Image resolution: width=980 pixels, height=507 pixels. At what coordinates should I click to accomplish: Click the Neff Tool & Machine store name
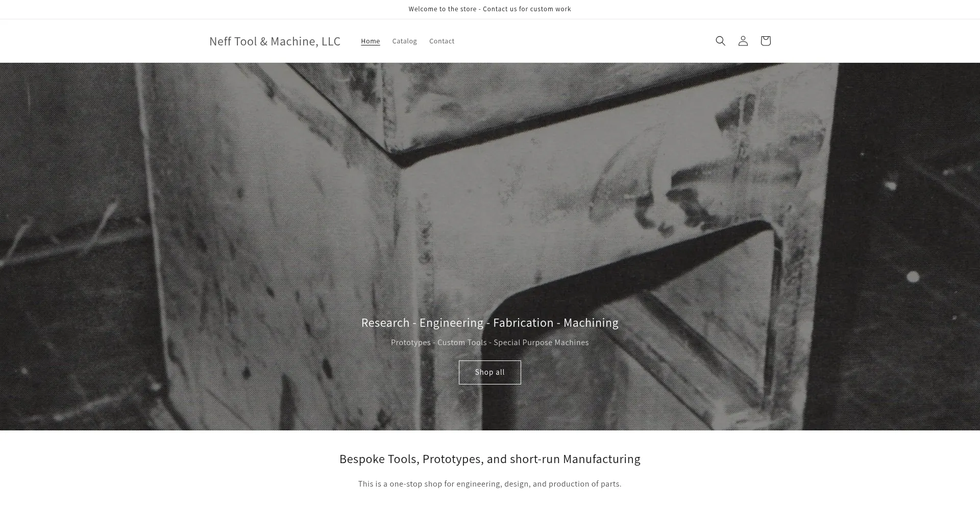[x=275, y=41]
